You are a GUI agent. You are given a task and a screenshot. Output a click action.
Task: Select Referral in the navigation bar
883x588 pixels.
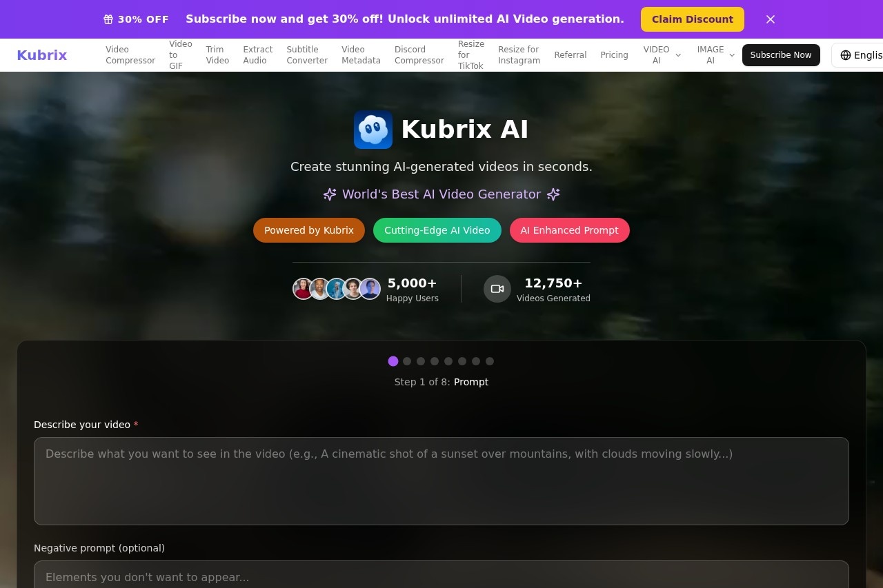(571, 54)
